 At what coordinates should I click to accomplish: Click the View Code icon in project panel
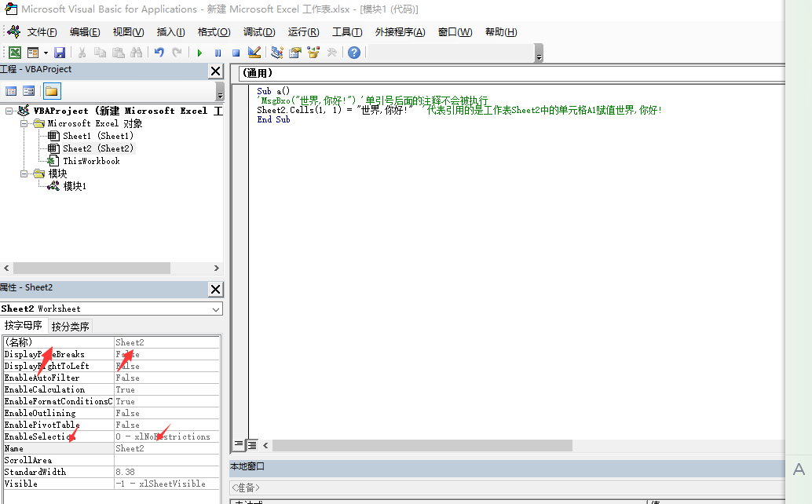[11, 92]
